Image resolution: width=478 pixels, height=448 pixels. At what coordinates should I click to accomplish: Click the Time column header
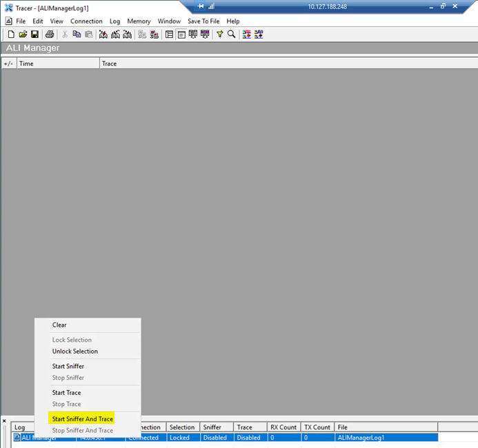coord(58,63)
